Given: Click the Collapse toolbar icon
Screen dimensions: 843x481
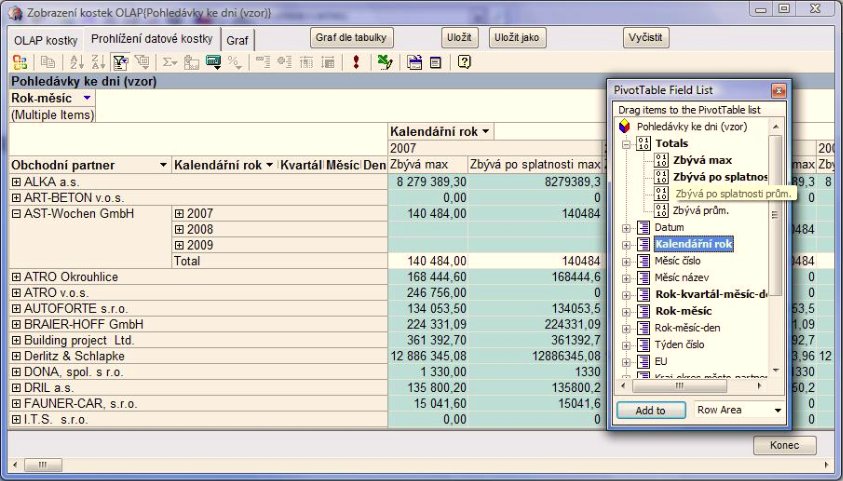Looking at the screenshot, I should click(262, 62).
